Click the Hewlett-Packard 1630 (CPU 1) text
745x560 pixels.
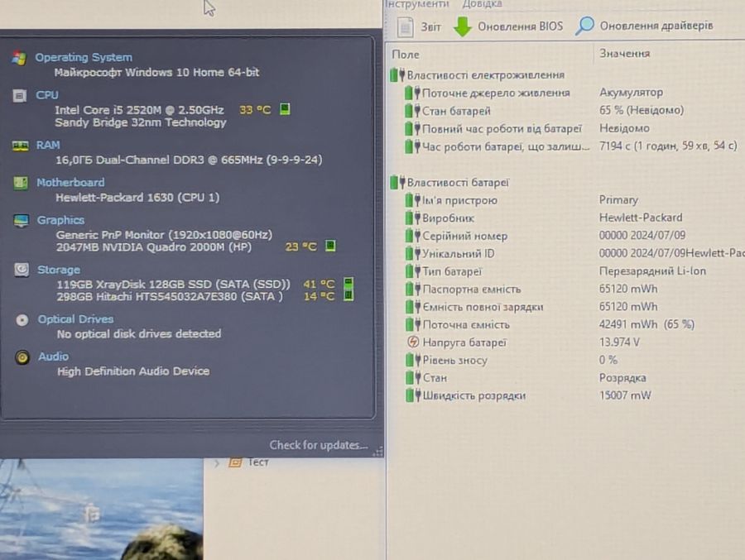click(x=137, y=198)
